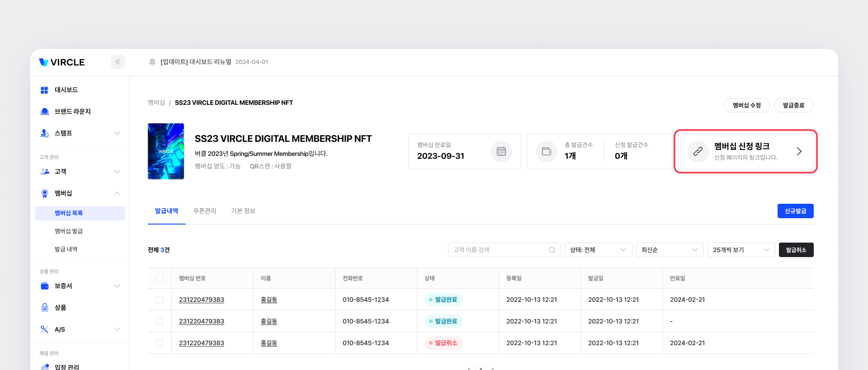Screen dimensions: 868x370
Task: Click the 멤버십 breadcrumb link
Action: point(156,103)
